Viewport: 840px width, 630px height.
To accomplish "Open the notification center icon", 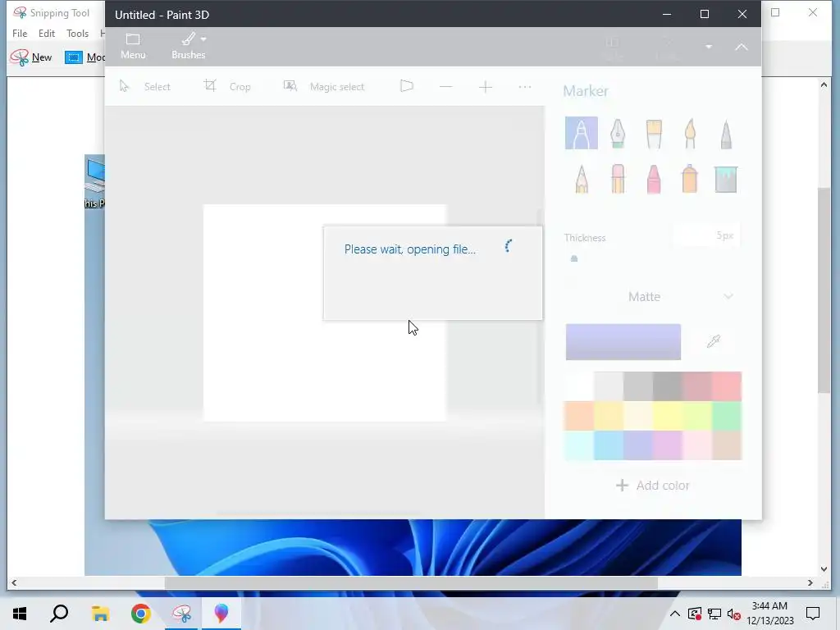I will pos(813,614).
